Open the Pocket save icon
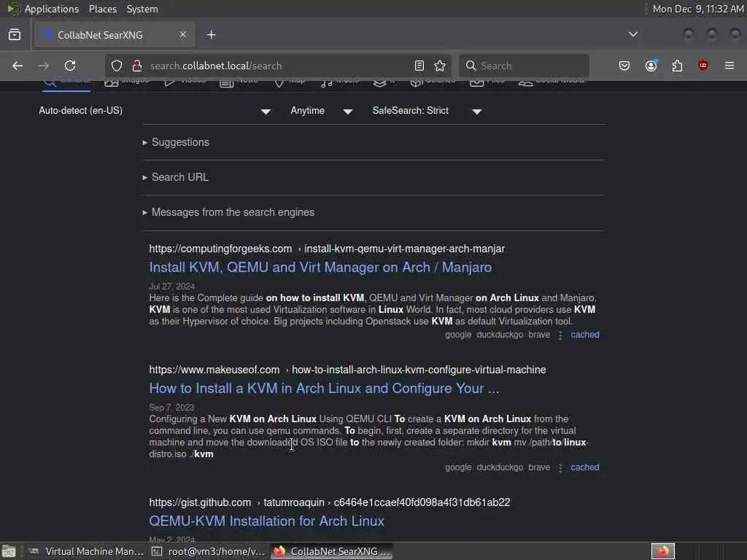The image size is (747, 560). [x=624, y=66]
